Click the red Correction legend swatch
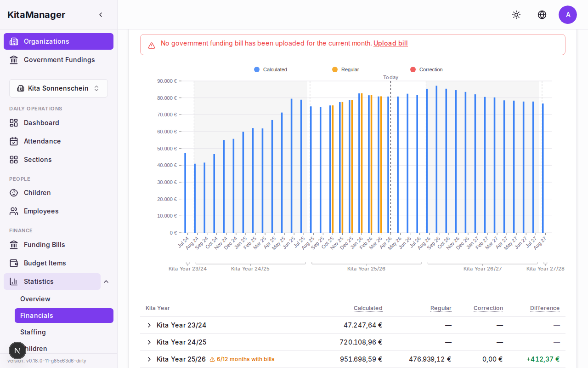 pos(413,69)
